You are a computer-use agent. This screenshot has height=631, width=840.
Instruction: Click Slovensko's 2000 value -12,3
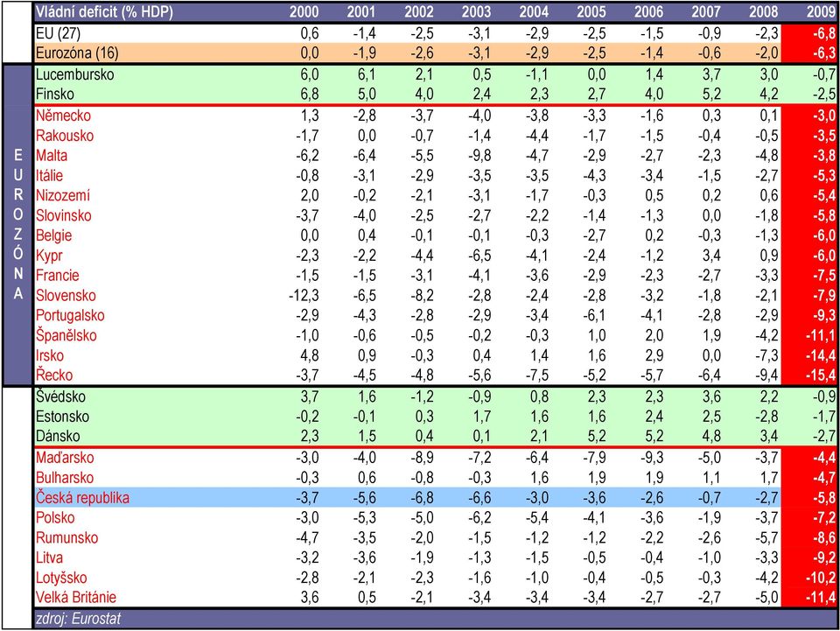click(x=304, y=296)
